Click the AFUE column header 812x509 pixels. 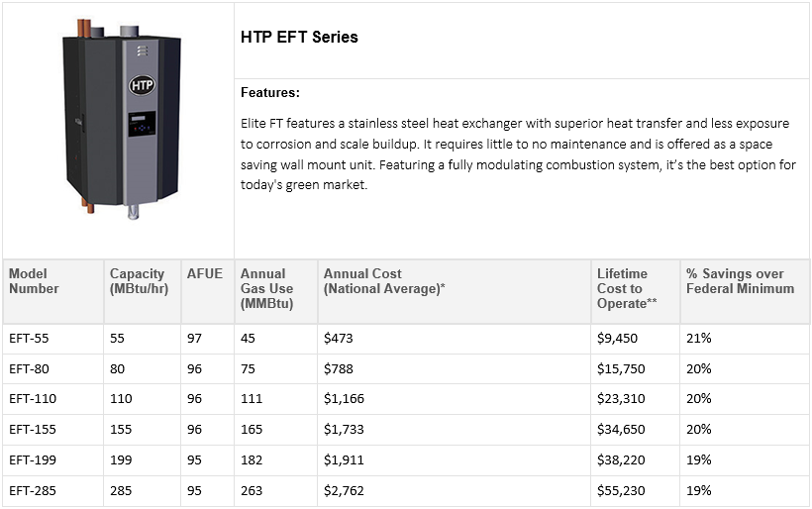(205, 273)
